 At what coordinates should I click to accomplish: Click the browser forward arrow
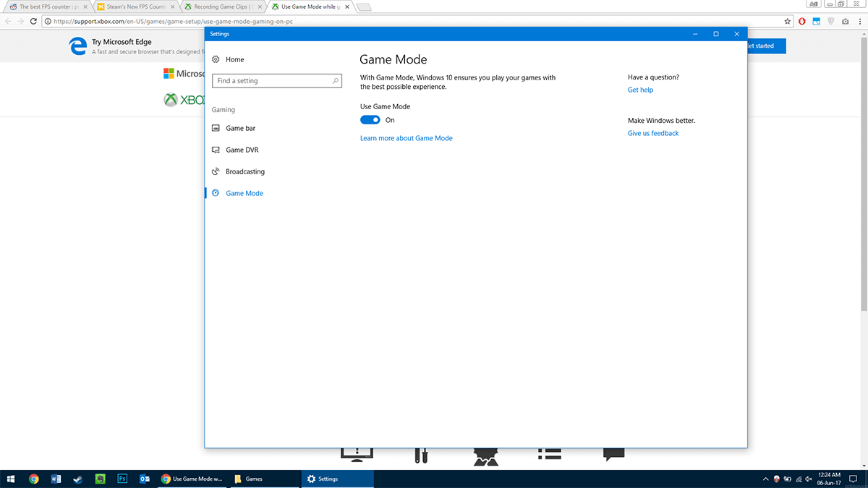point(21,22)
